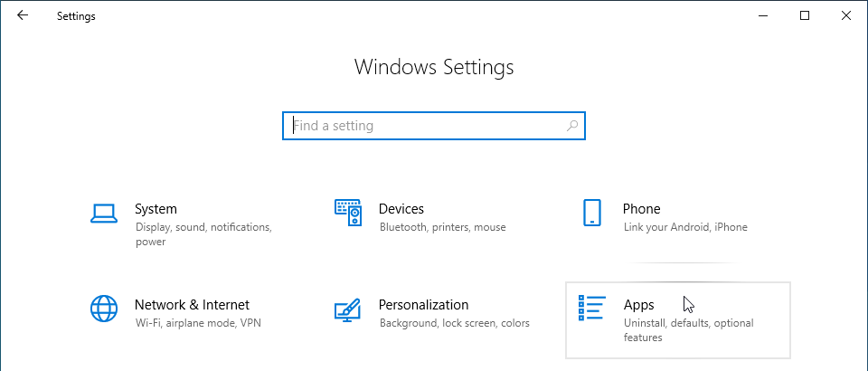The width and height of the screenshot is (868, 371).
Task: Maximize the Settings window
Action: [x=805, y=16]
